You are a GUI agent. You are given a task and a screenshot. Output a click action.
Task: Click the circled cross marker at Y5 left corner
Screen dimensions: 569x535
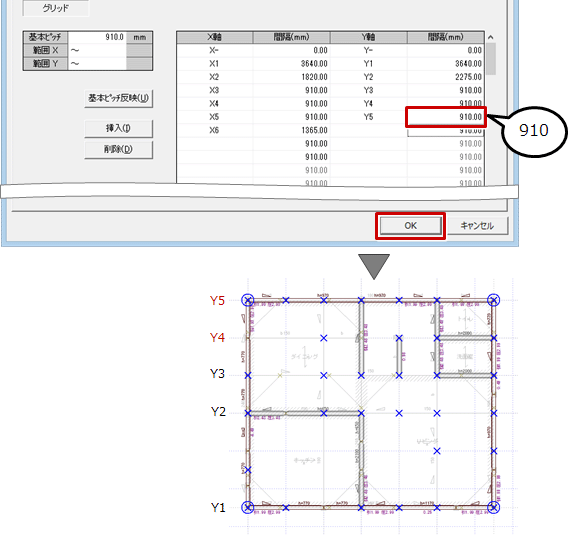[248, 300]
